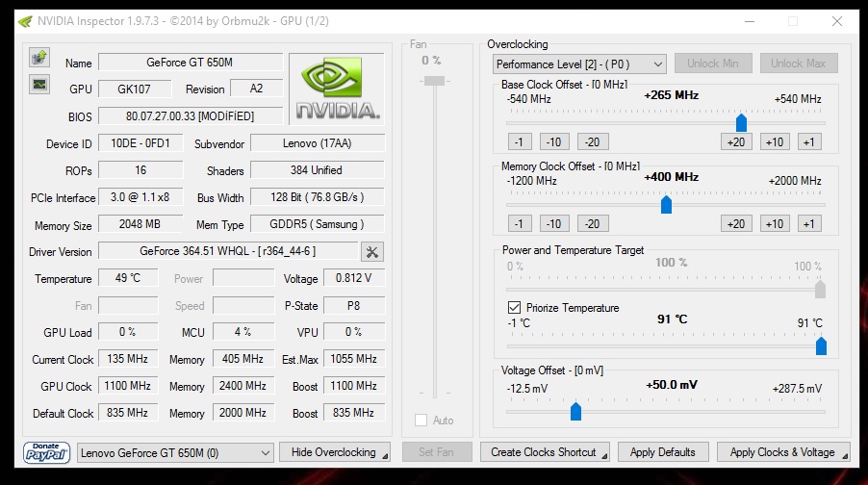Click Apply Defaults button
The image size is (868, 485).
pos(663,452)
